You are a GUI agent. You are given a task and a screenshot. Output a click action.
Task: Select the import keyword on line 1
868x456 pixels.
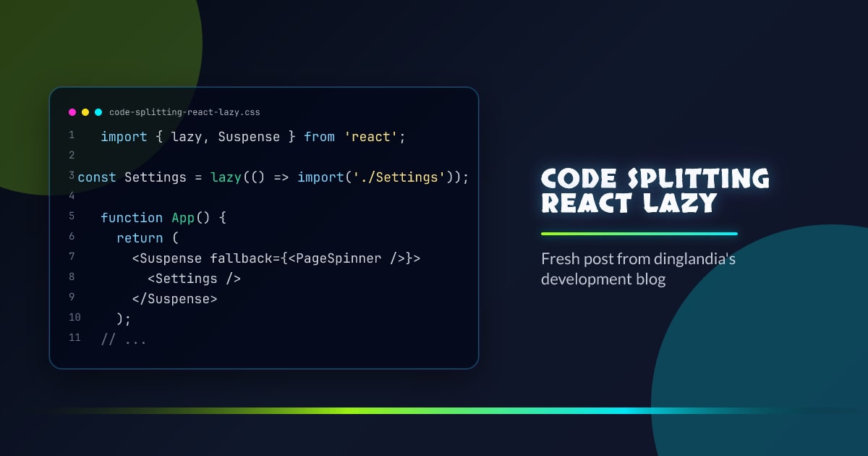[124, 137]
